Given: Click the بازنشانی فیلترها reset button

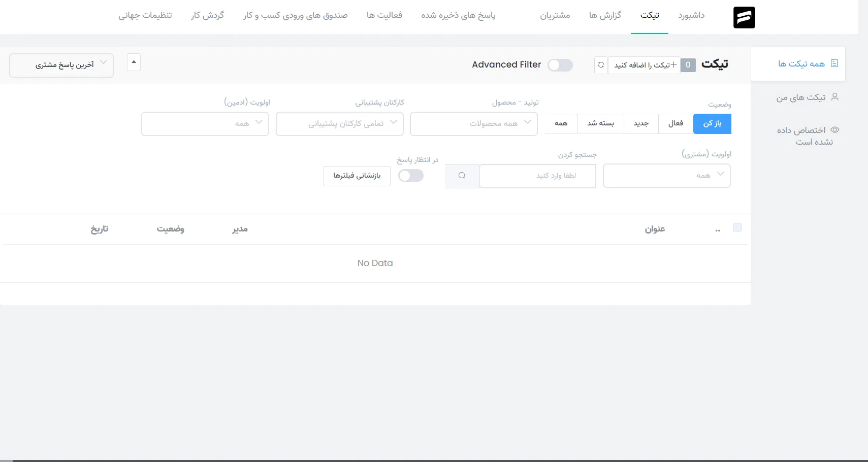Looking at the screenshot, I should (x=357, y=176).
